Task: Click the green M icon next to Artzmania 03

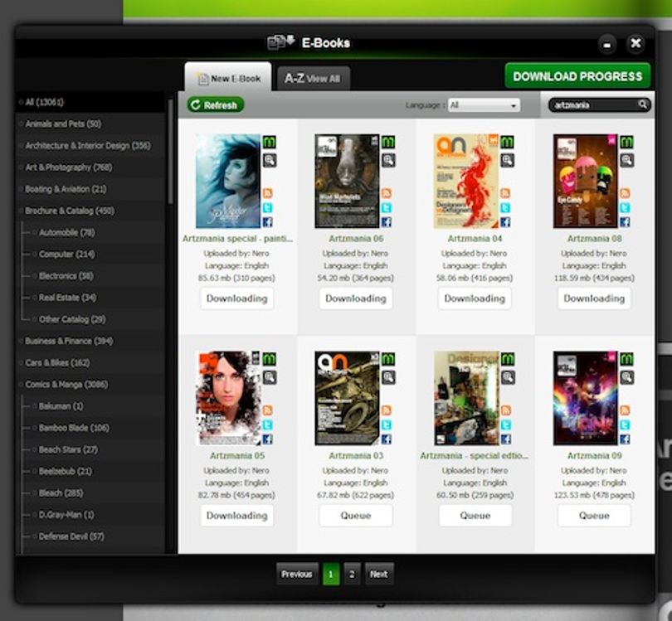Action: 388,359
